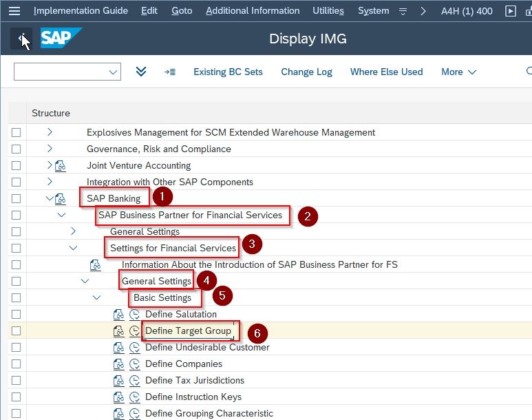Click the session play-box icon after A4H

510,11
